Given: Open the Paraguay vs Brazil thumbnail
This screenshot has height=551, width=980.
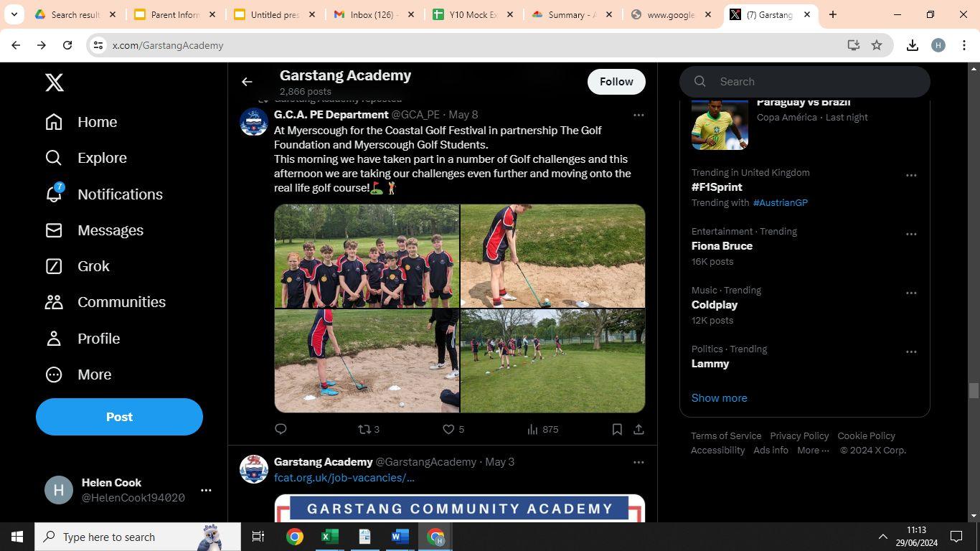Looking at the screenshot, I should [720, 124].
